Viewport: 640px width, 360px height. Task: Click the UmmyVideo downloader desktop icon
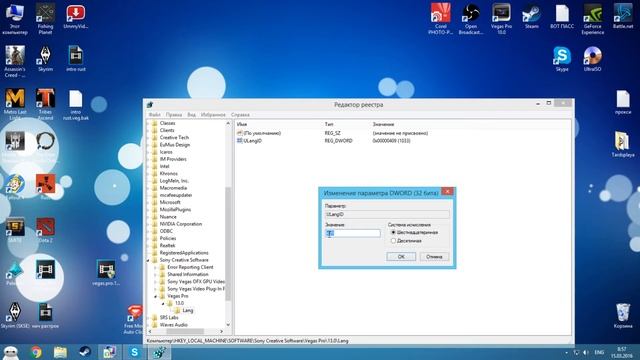76,16
